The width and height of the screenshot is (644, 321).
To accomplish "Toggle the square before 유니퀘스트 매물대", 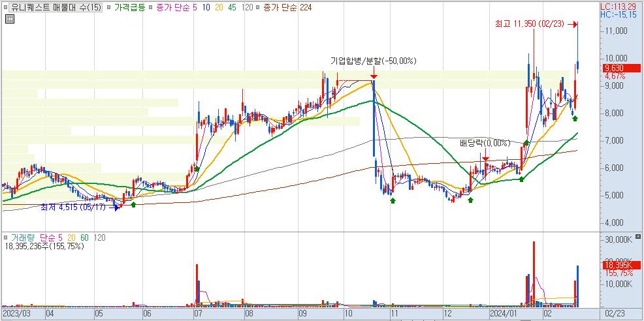I will (x=5, y=7).
